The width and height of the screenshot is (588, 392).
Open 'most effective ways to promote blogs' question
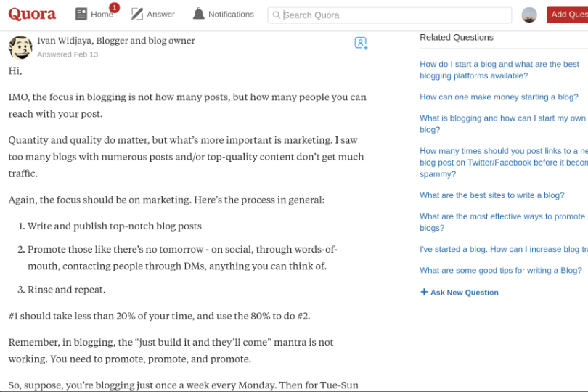pyautogui.click(x=502, y=222)
